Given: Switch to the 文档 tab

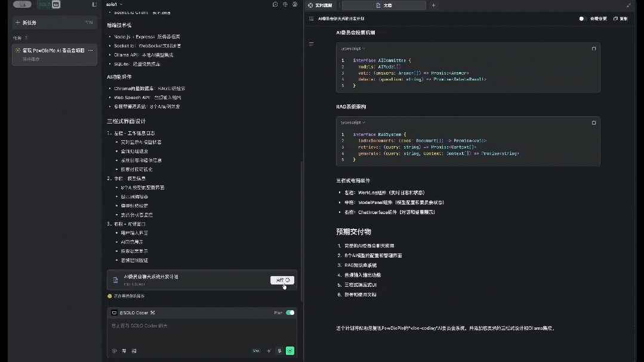Looking at the screenshot, I should [x=384, y=5].
